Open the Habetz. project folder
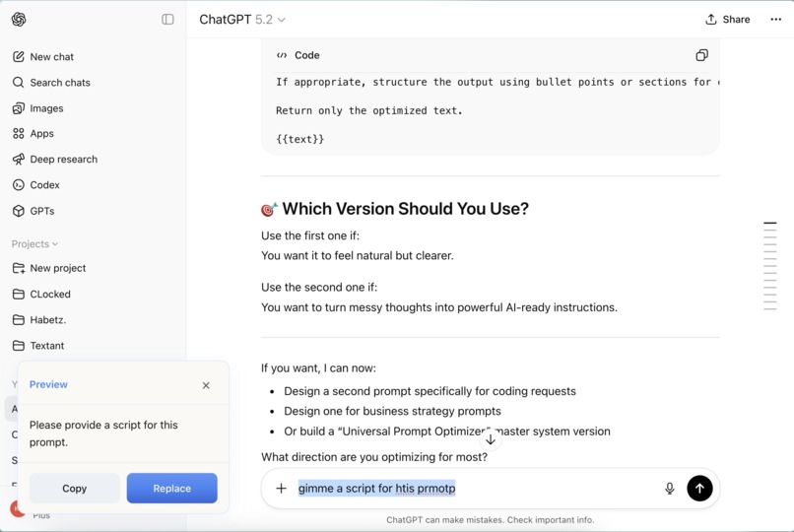The height and width of the screenshot is (532, 794). [x=39, y=320]
